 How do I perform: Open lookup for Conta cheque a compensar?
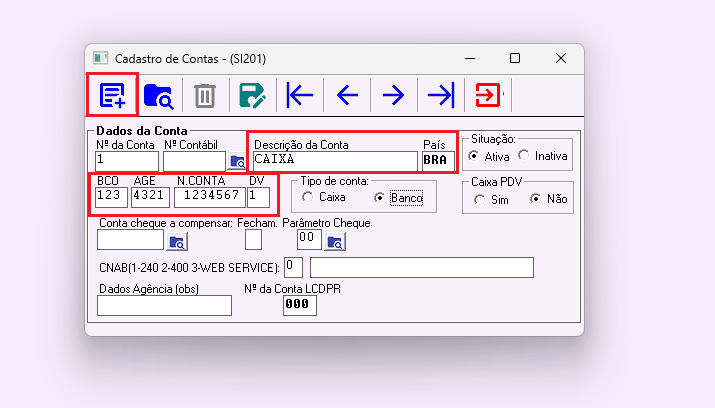[177, 242]
